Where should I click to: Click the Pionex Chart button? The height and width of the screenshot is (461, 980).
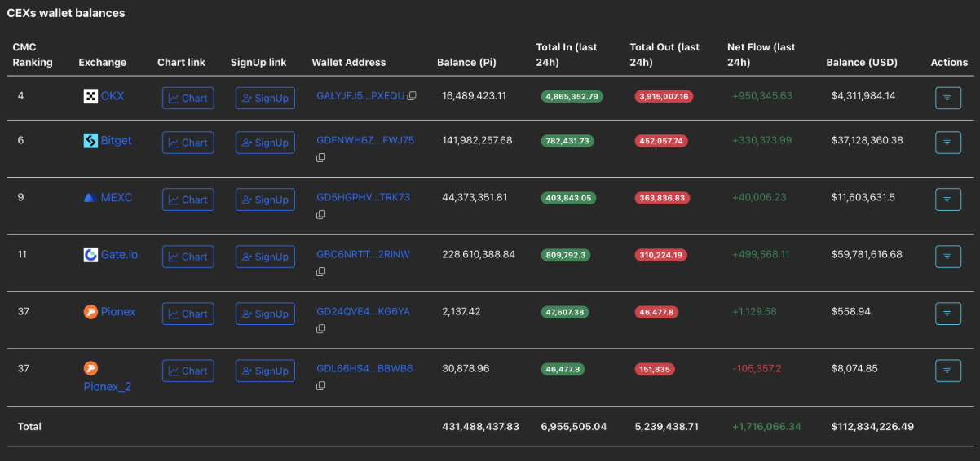click(188, 314)
